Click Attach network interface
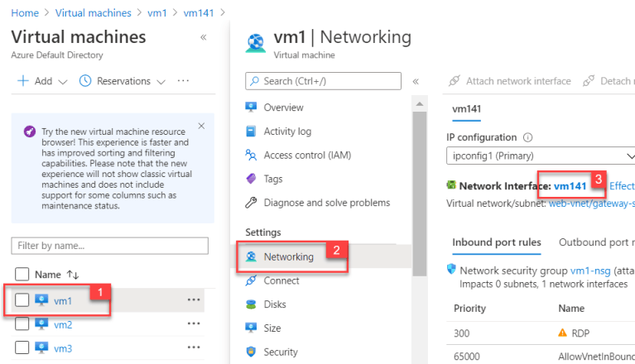This screenshot has height=364, width=635. point(510,81)
